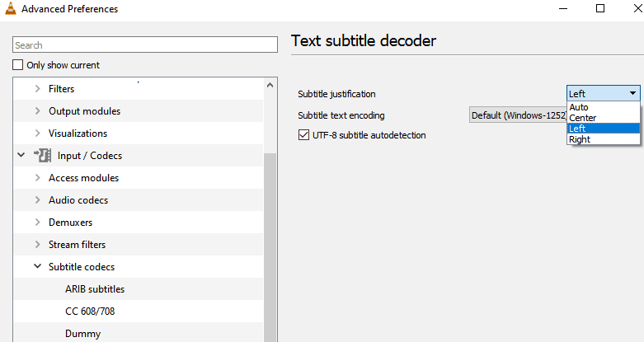Enable the Only show current checkbox
644x342 pixels.
click(x=17, y=65)
